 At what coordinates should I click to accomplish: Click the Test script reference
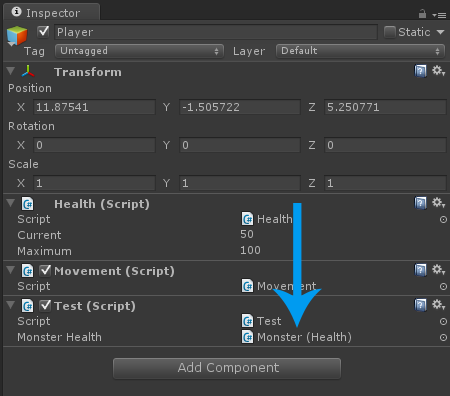pyautogui.click(x=261, y=321)
